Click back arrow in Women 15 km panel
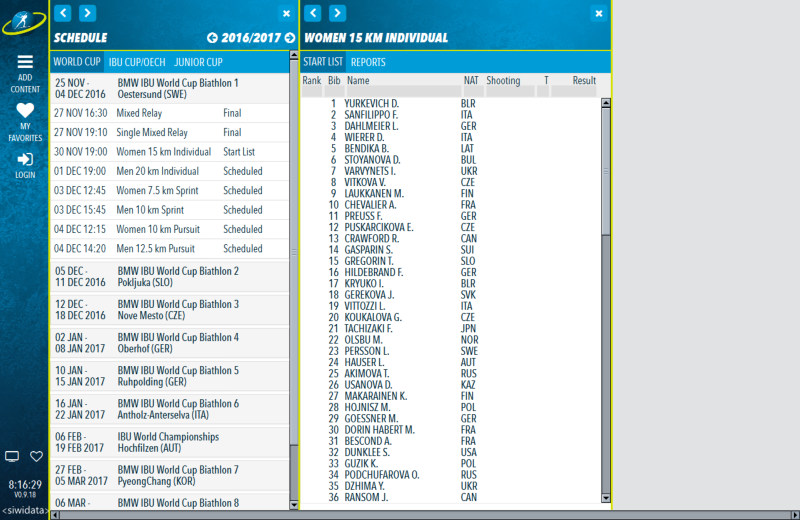 313,13
